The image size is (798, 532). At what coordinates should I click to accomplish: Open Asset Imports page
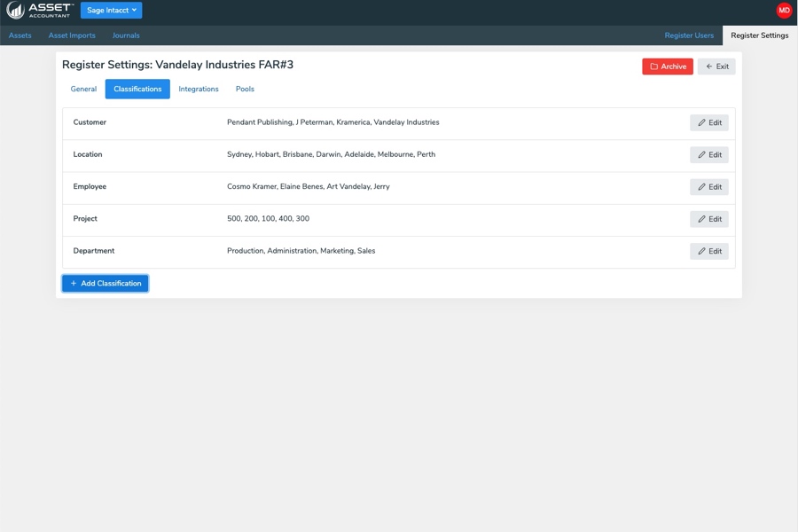[72, 35]
